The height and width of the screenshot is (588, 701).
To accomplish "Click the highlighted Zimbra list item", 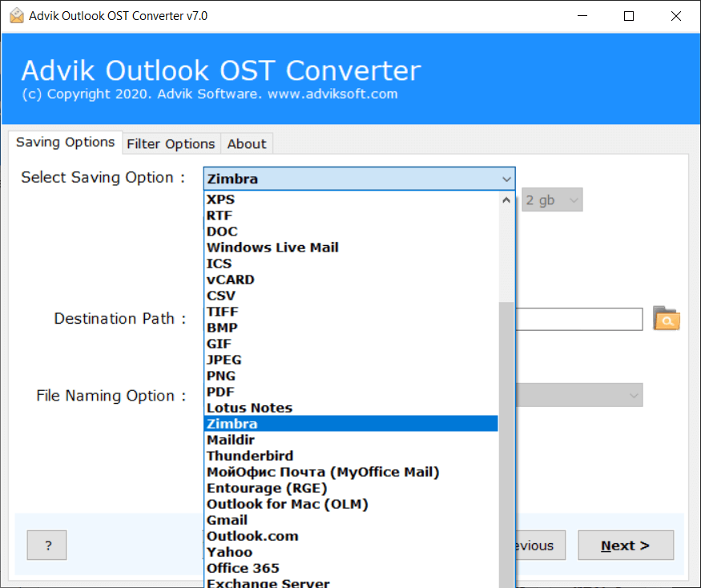I will pyautogui.click(x=351, y=424).
